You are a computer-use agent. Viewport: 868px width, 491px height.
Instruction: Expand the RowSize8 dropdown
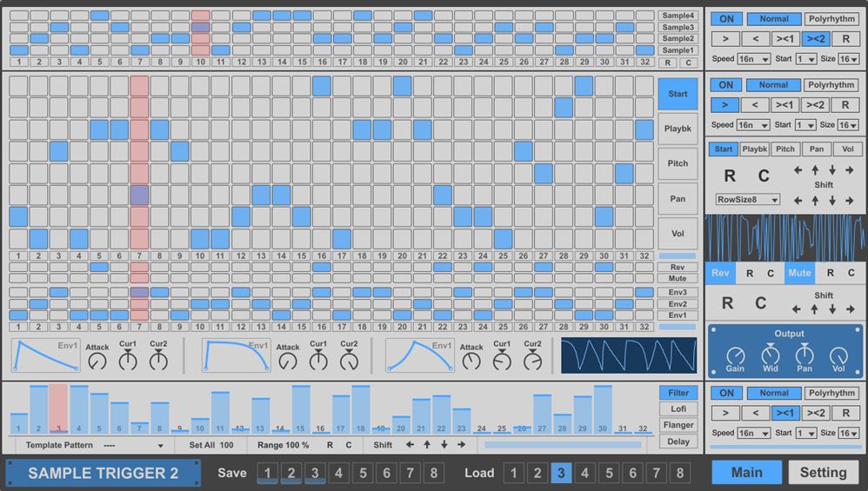[747, 199]
